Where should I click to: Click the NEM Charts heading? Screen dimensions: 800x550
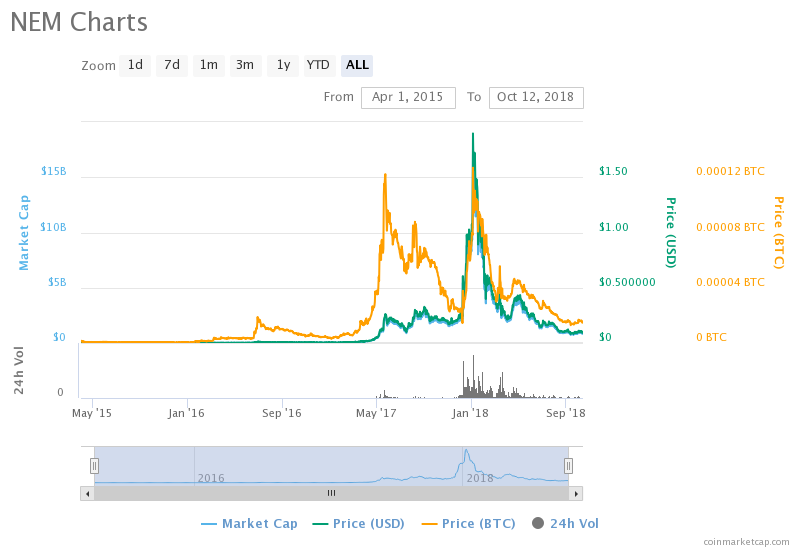pyautogui.click(x=79, y=22)
